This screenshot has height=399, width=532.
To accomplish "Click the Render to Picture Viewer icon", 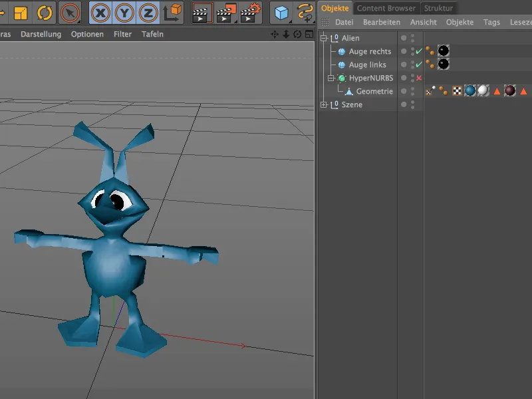I will click(227, 12).
